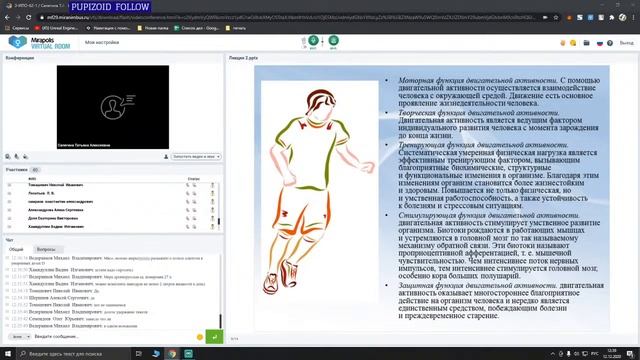
Task: Focus the chat message input field
Action: [114, 337]
